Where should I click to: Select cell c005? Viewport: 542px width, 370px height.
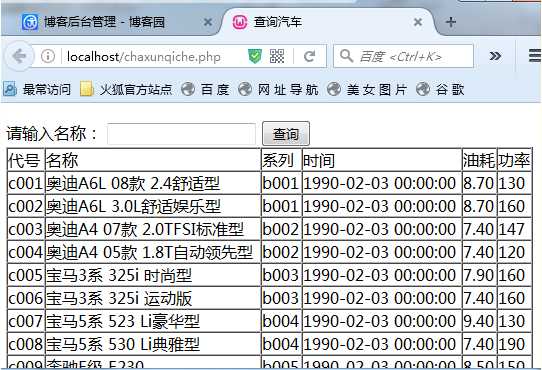(x=26, y=275)
